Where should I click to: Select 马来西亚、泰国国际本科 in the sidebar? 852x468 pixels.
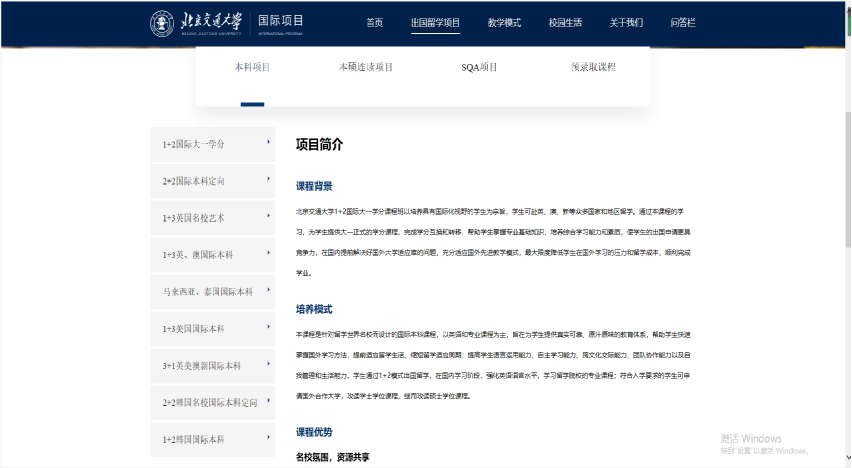click(212, 292)
